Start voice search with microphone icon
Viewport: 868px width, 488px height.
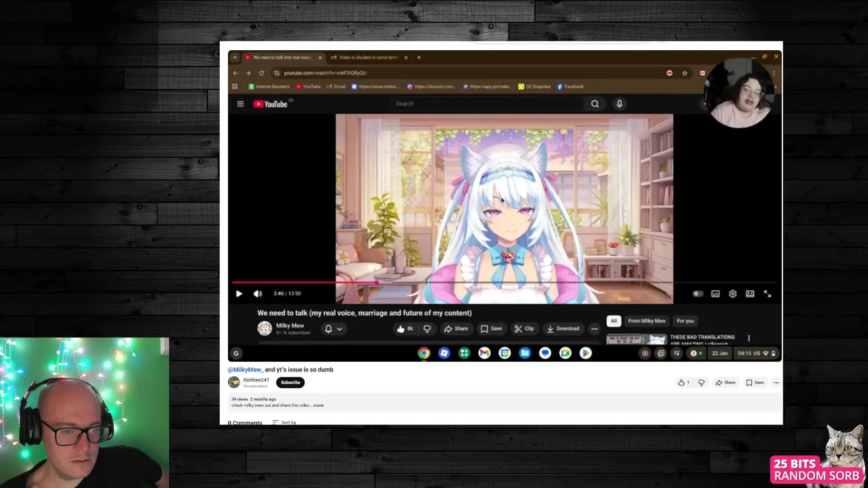[x=619, y=104]
